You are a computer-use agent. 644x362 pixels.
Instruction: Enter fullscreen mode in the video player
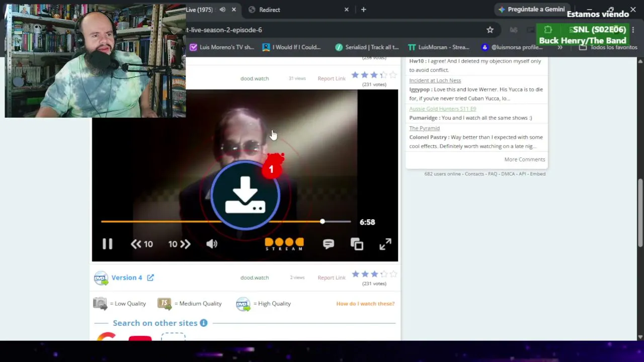pyautogui.click(x=385, y=244)
